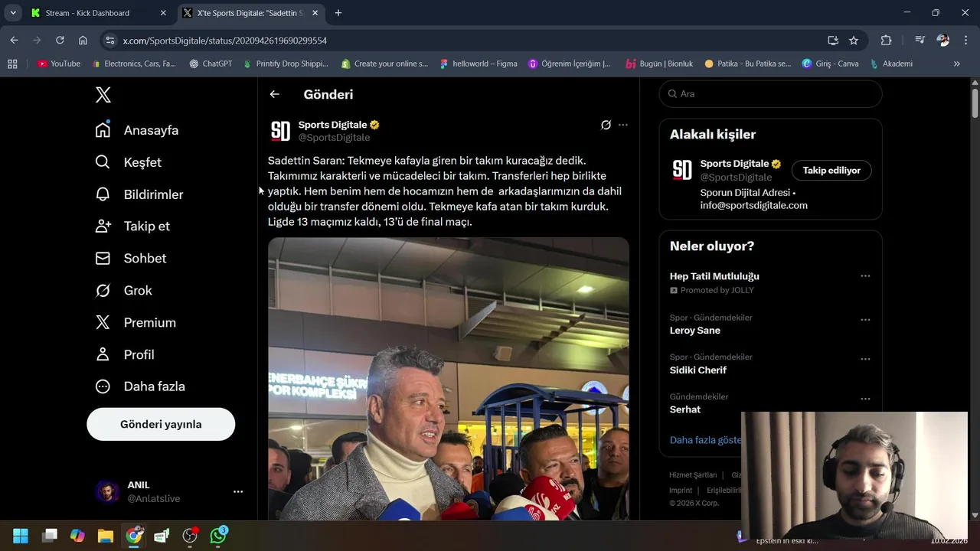This screenshot has height=551, width=980.
Task: Click into the Ara search field
Action: point(770,94)
